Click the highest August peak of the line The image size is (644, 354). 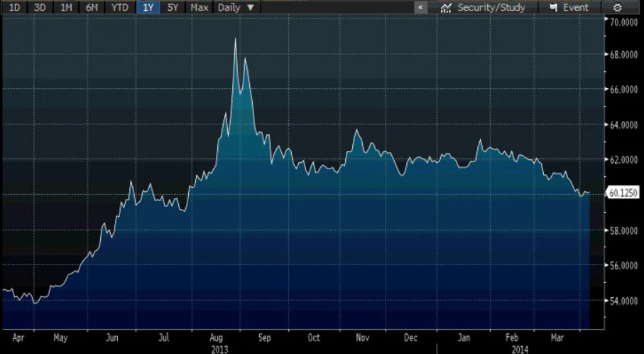235,38
